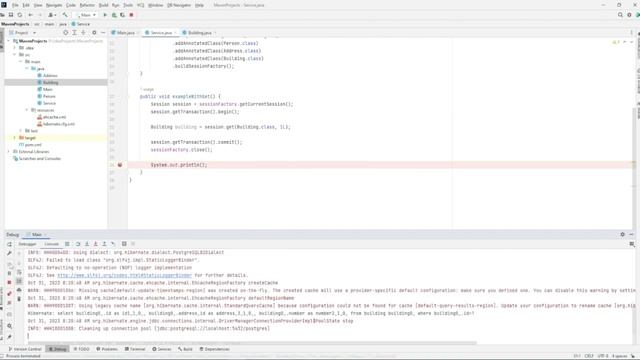Image resolution: width=640 pixels, height=360 pixels.
Task: Open Project panel options via its gear icon
Action: coord(94,32)
